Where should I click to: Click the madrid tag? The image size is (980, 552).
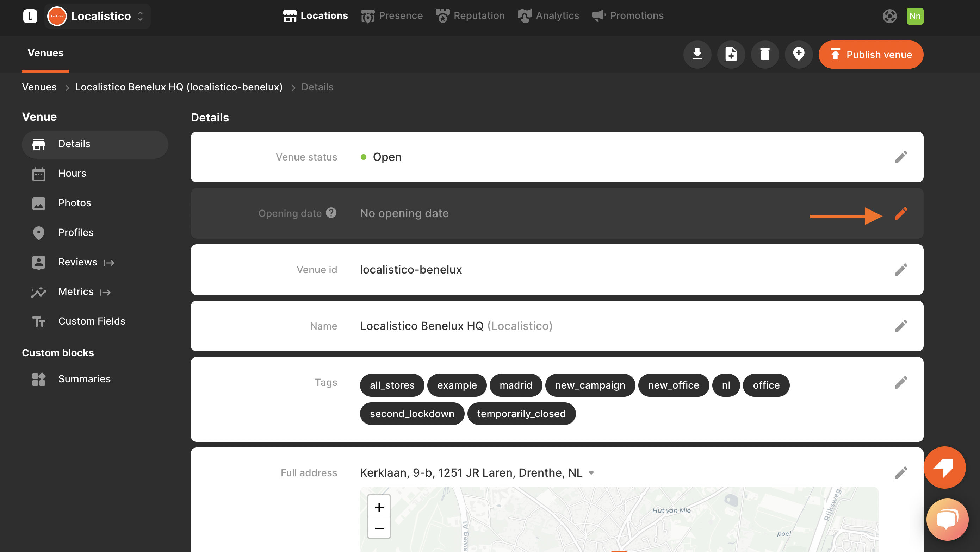coord(515,385)
